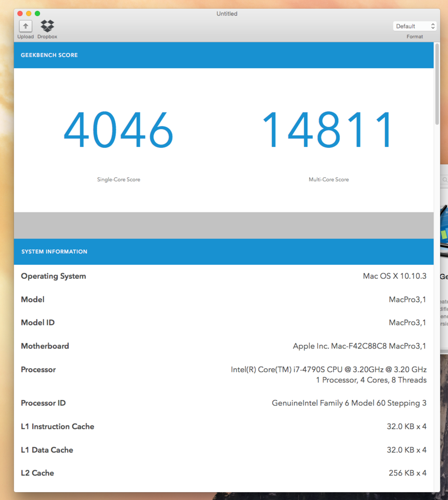Click the Processor row label
Viewport: 448px width, 500px height.
click(x=38, y=370)
